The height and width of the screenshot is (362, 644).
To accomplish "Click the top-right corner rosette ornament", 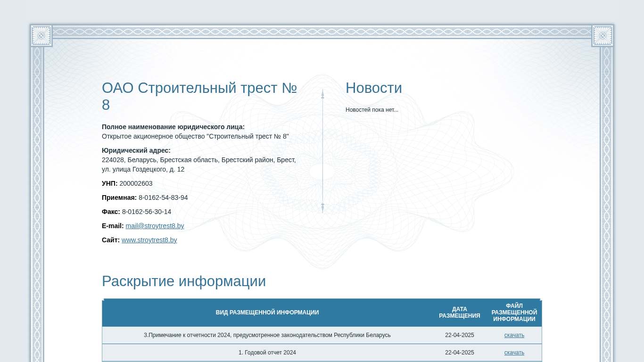I will (x=603, y=36).
